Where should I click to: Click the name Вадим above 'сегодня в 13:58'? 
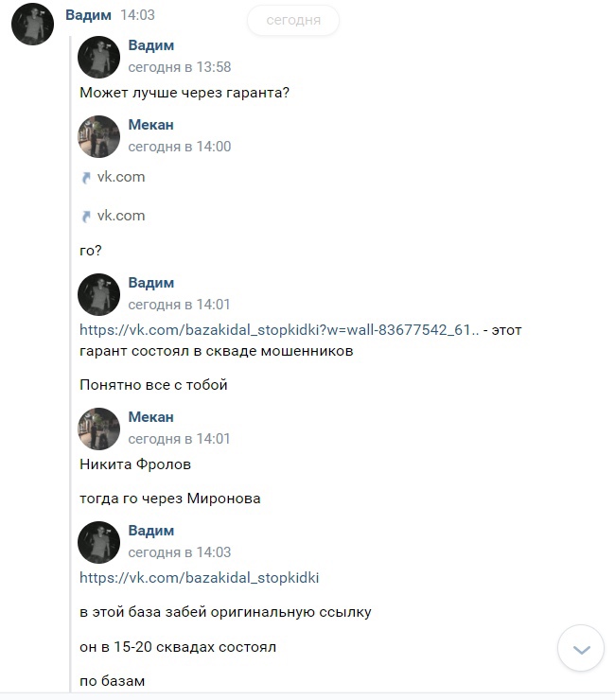point(151,45)
